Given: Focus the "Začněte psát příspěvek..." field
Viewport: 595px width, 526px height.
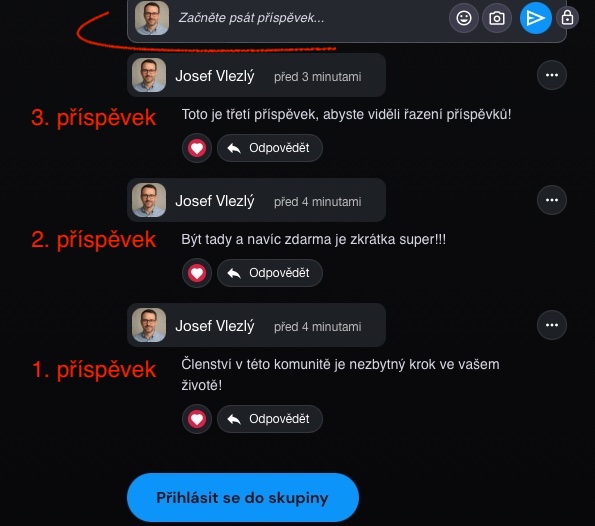Looking at the screenshot, I should coord(309,18).
